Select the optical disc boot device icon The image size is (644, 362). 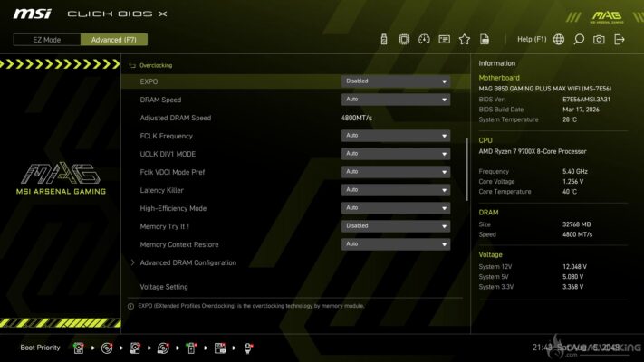point(107,348)
